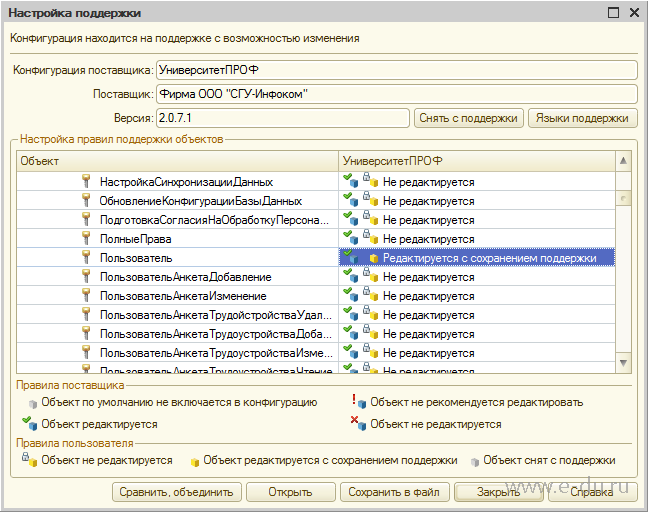648x512 pixels.
Task: Open Языки поддержки settings
Action: click(x=581, y=118)
